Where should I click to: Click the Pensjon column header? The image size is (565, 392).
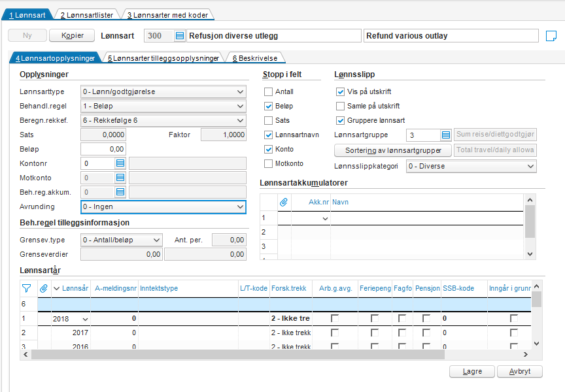[428, 288]
